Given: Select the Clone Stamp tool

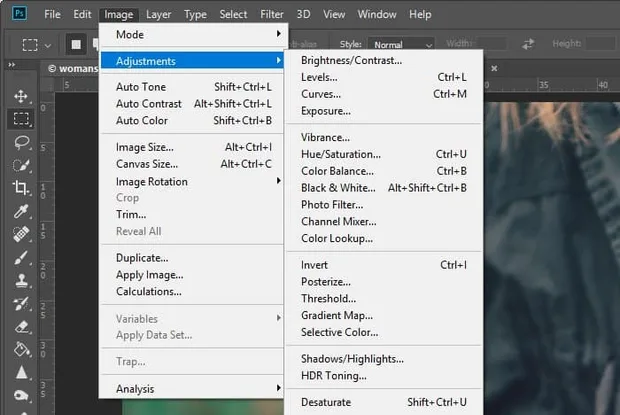Looking at the screenshot, I should click(x=21, y=281).
